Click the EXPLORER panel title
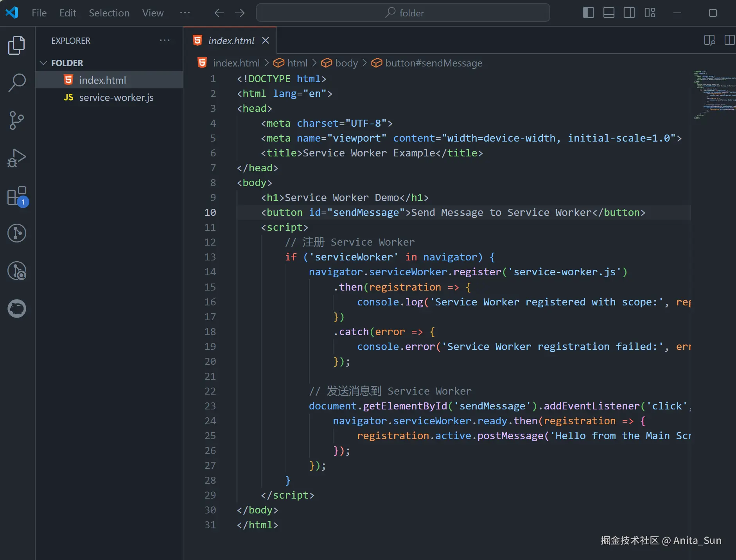Viewport: 736px width, 560px height. 71,40
